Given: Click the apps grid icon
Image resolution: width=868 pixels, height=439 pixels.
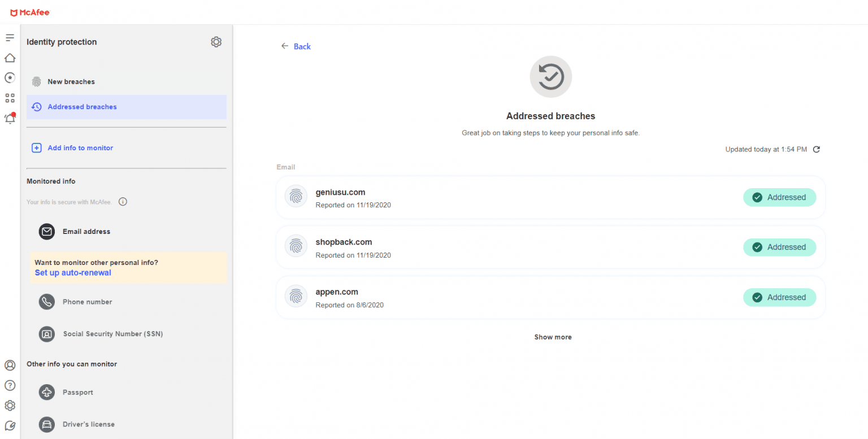Looking at the screenshot, I should (10, 98).
